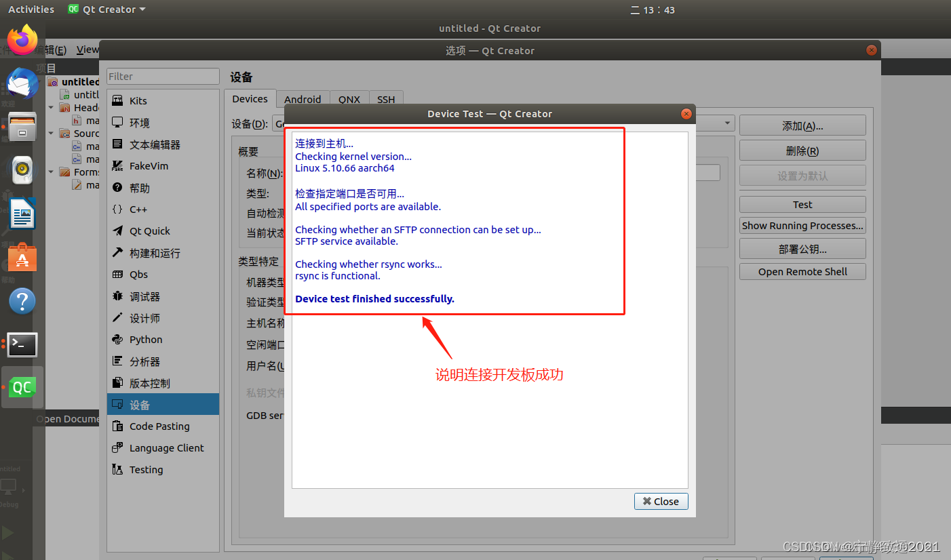Open Language Client settings category
Viewport: 951px width, 560px height.
[163, 448]
